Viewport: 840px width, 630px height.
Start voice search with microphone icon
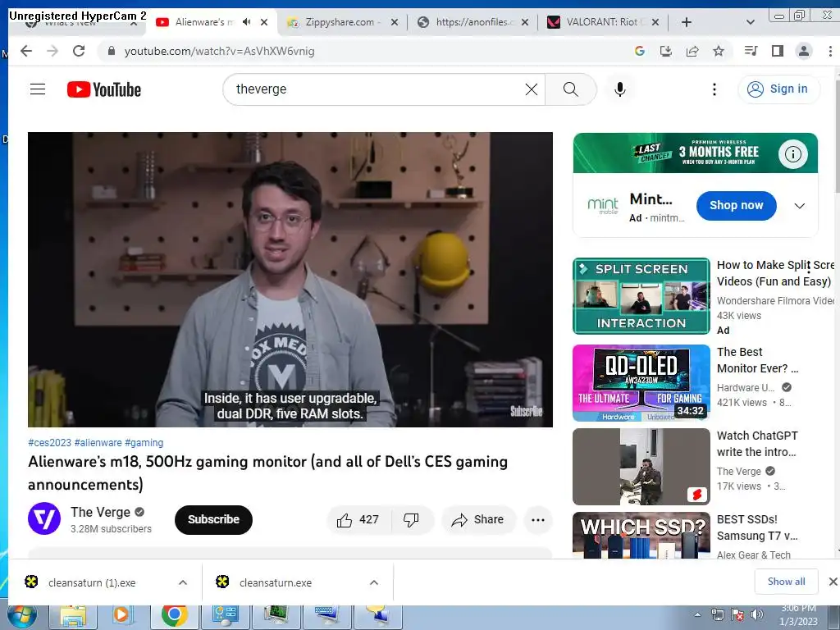[x=620, y=89]
